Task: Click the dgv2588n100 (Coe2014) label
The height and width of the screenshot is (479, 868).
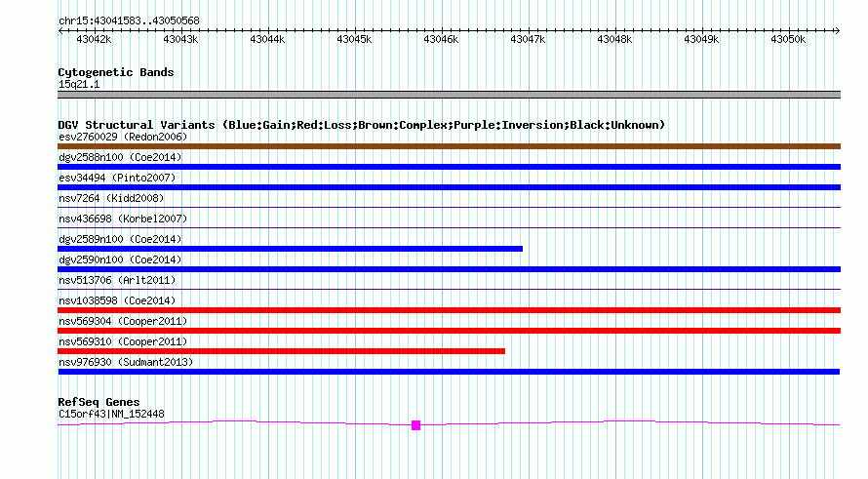Action: point(120,157)
